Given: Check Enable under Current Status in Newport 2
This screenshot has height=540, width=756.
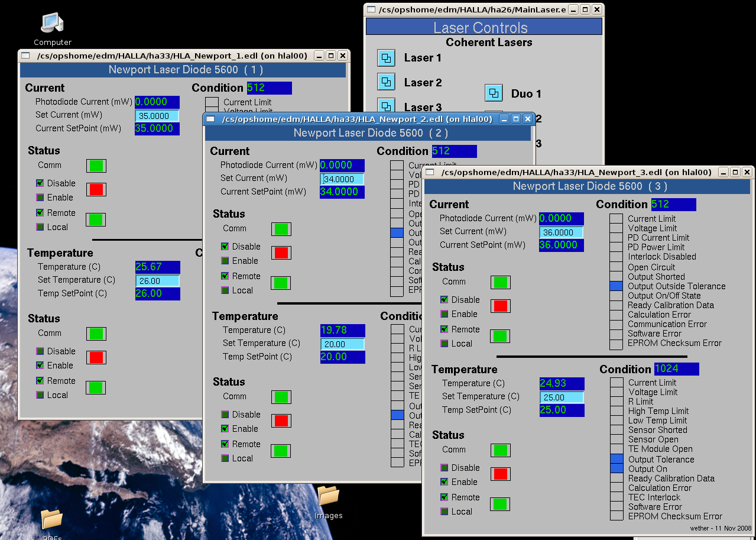Looking at the screenshot, I should pyautogui.click(x=225, y=261).
